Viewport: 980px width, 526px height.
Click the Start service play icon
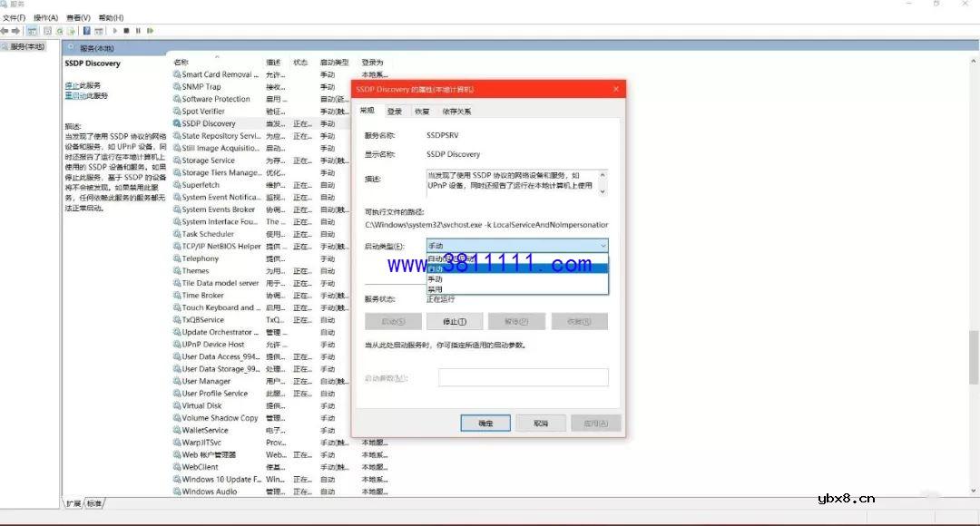pyautogui.click(x=115, y=30)
